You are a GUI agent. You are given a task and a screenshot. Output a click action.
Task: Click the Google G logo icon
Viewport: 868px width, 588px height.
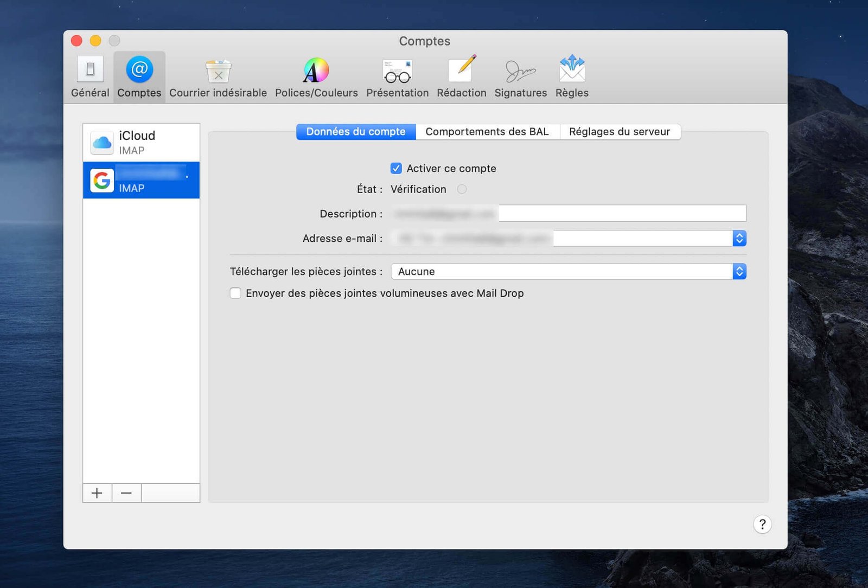[x=102, y=180]
